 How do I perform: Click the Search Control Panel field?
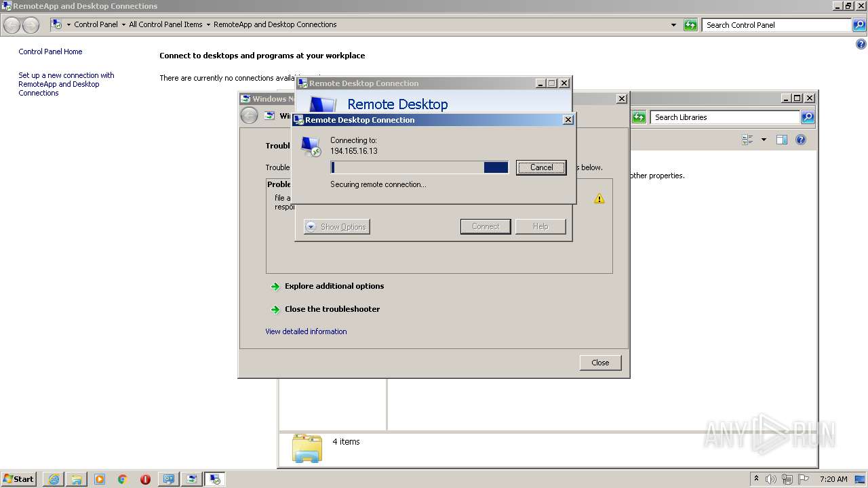tap(776, 25)
